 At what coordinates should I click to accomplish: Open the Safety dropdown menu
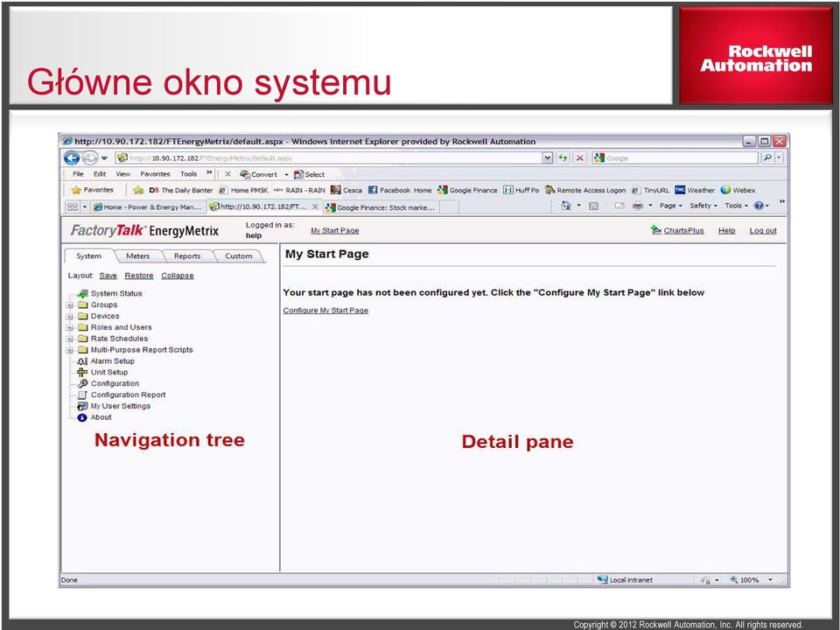(703, 206)
